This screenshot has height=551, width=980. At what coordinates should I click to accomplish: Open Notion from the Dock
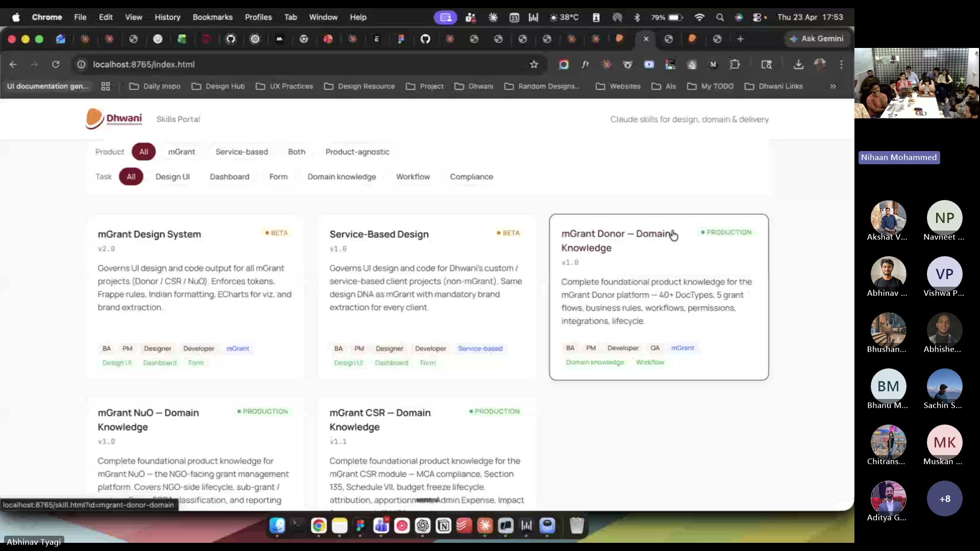444,527
